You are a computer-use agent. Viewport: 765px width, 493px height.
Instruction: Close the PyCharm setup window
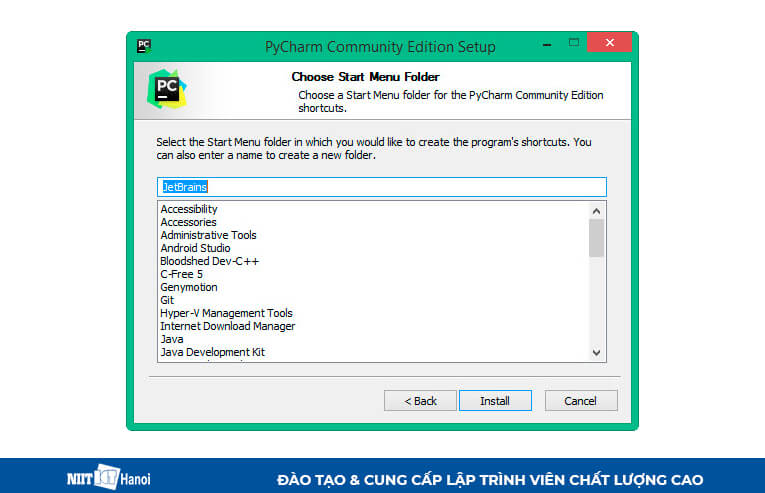pyautogui.click(x=609, y=42)
